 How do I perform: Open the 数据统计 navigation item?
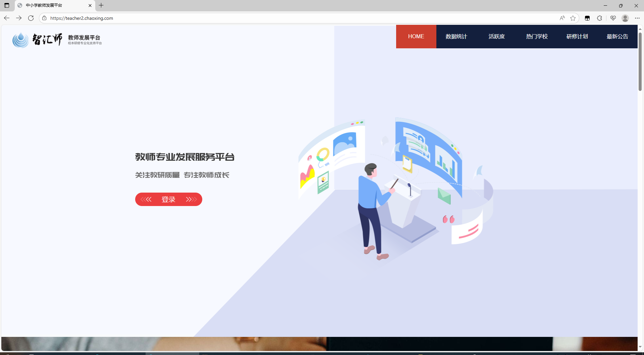[x=456, y=37]
